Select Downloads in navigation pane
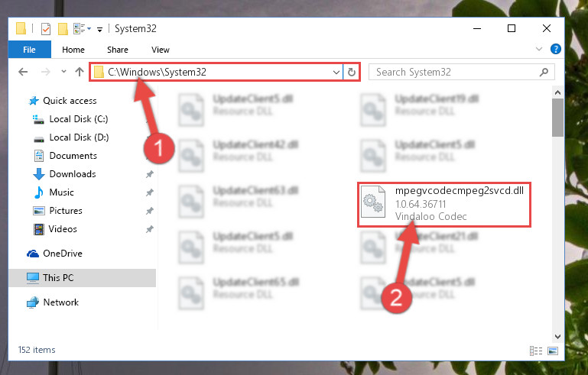The width and height of the screenshot is (588, 375). click(73, 174)
